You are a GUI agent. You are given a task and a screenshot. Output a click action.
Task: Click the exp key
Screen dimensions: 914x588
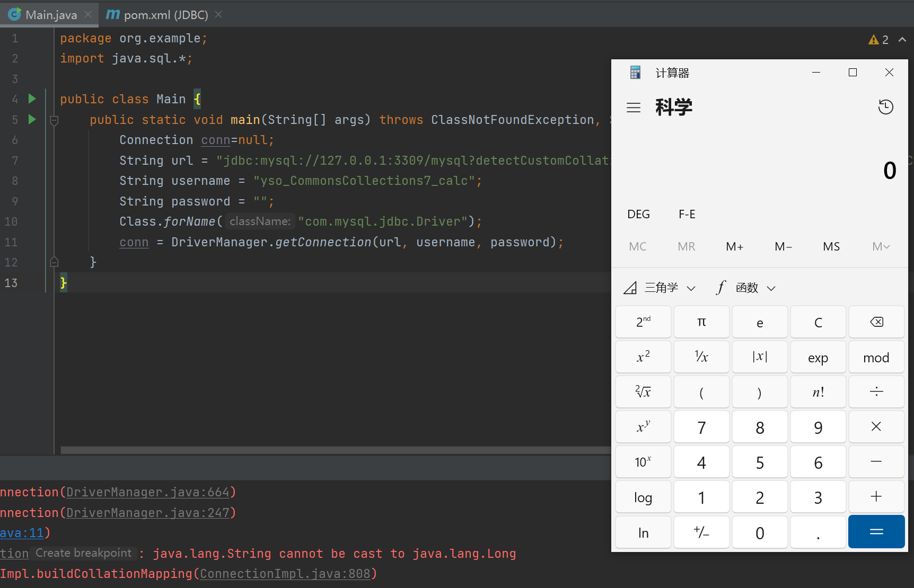click(x=818, y=357)
